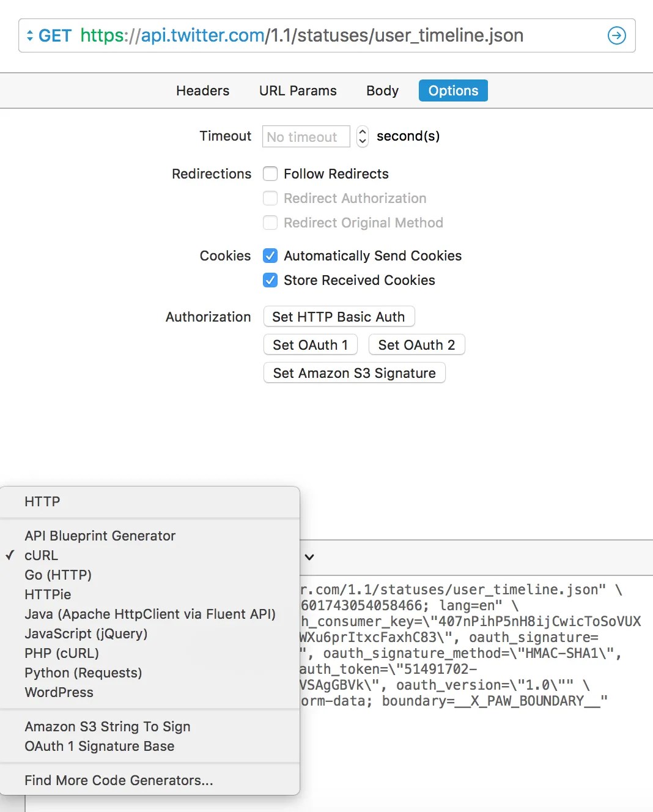Choose API Blueprint Generator menu item
The height and width of the screenshot is (812, 653).
(x=150, y=536)
